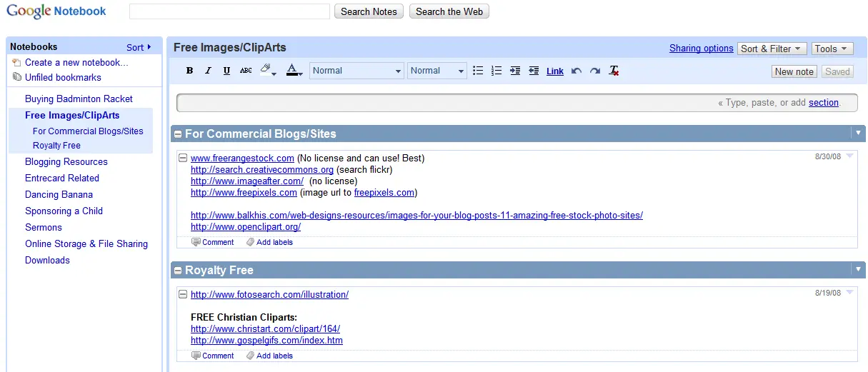The image size is (868, 372).
Task: Click the add section link
Action: (x=824, y=103)
